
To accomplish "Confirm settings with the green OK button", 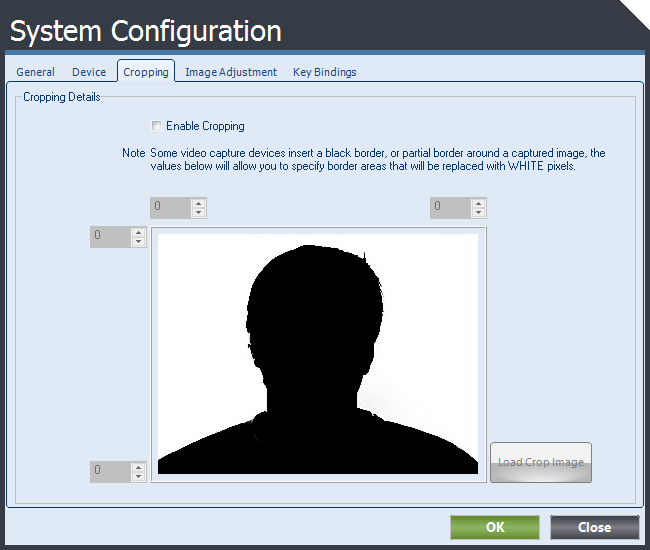I will (x=495, y=527).
